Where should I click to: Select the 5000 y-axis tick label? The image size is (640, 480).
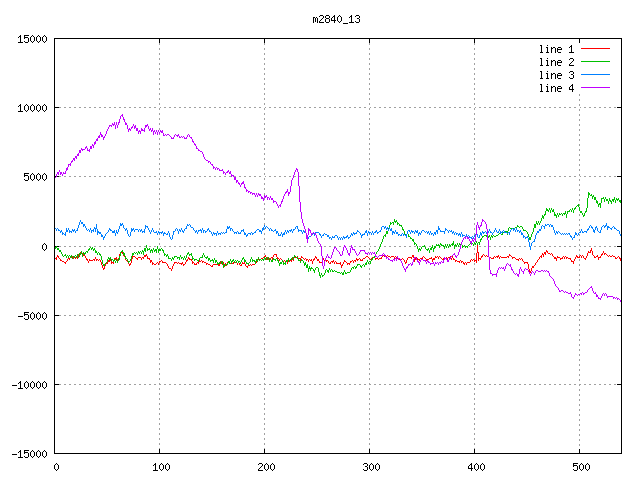coord(34,177)
